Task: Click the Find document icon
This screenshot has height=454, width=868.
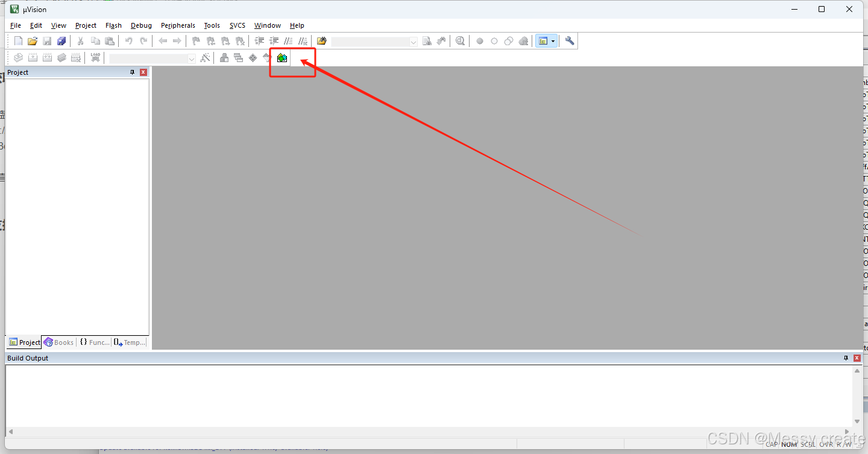Action: (x=427, y=41)
